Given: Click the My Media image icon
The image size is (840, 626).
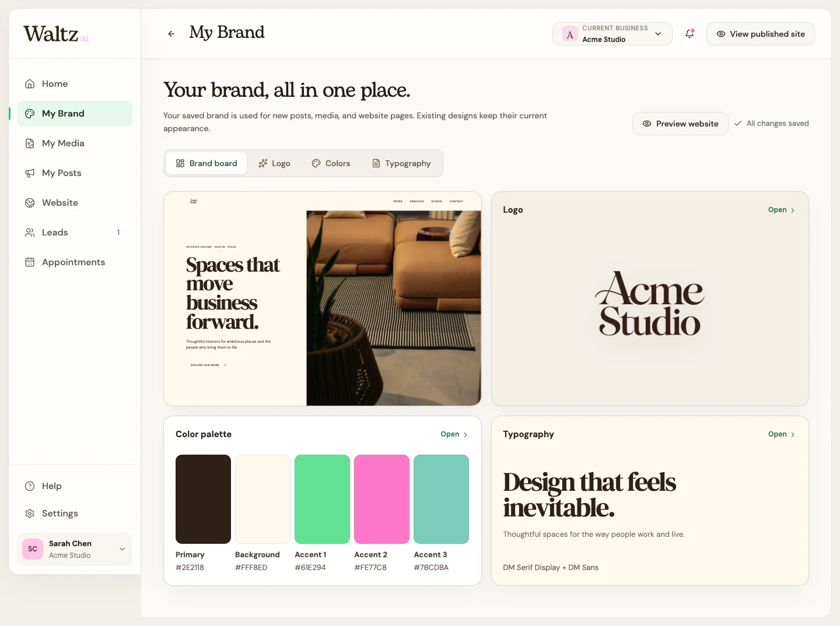Looking at the screenshot, I should (30, 143).
